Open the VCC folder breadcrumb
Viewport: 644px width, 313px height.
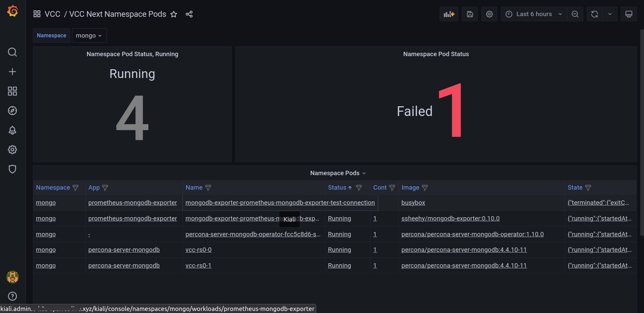coord(52,14)
